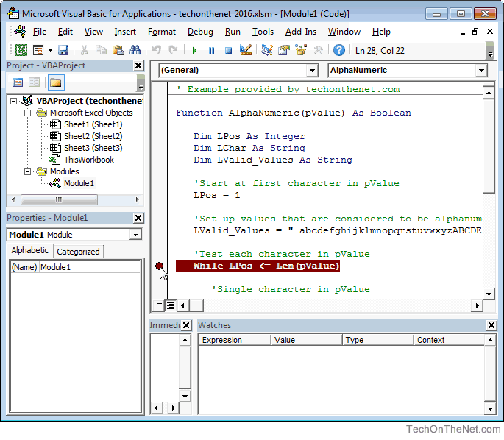Viewport: 504px width, 440px height.
Task: Click View Code icon in Project panel
Action: pos(18,82)
